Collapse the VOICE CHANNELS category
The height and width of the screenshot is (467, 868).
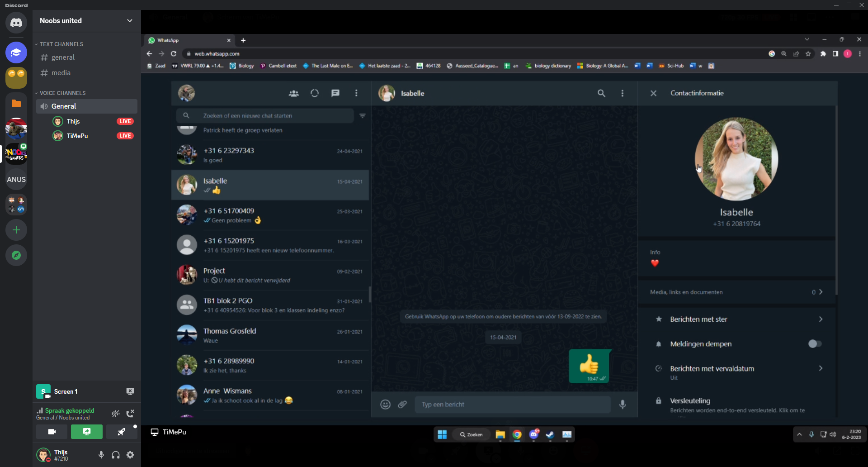tap(62, 93)
